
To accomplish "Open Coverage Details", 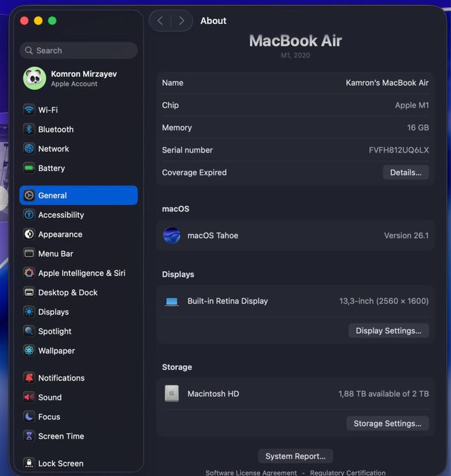I will (x=406, y=172).
